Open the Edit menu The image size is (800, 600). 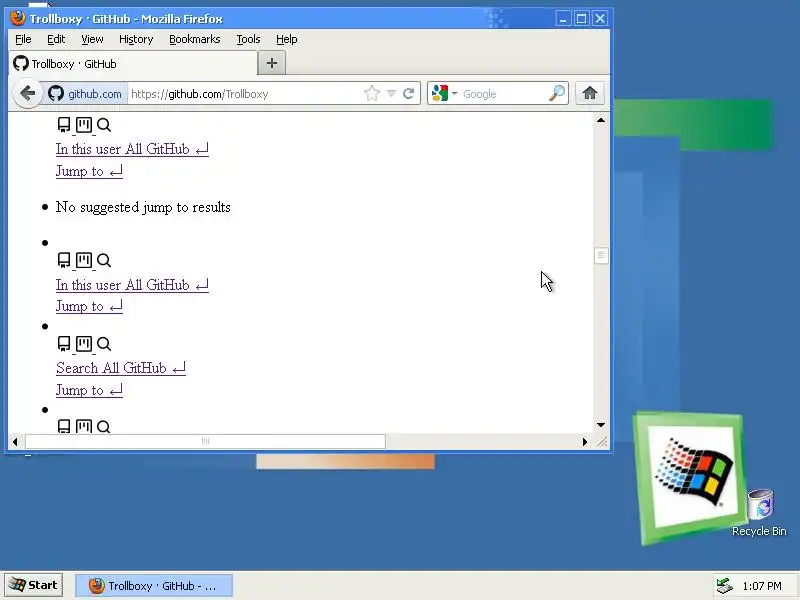56,39
